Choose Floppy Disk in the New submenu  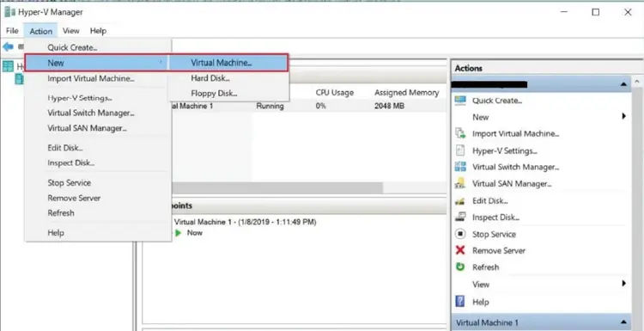228,94
